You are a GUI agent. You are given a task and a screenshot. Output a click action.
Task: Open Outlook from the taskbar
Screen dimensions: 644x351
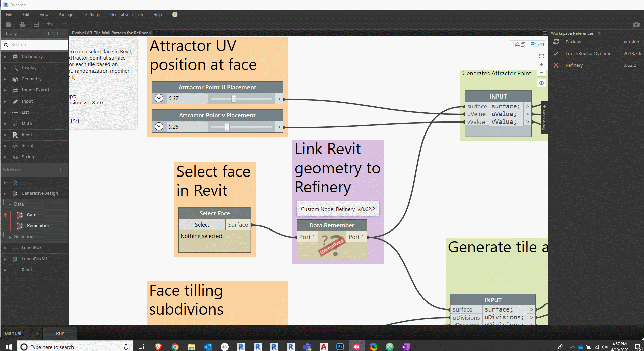pos(208,347)
